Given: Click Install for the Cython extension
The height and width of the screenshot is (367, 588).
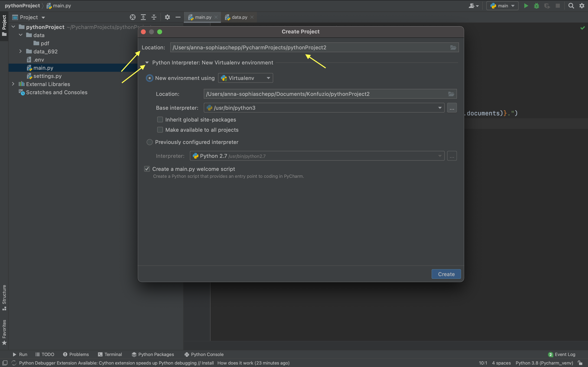Looking at the screenshot, I should pos(208,363).
